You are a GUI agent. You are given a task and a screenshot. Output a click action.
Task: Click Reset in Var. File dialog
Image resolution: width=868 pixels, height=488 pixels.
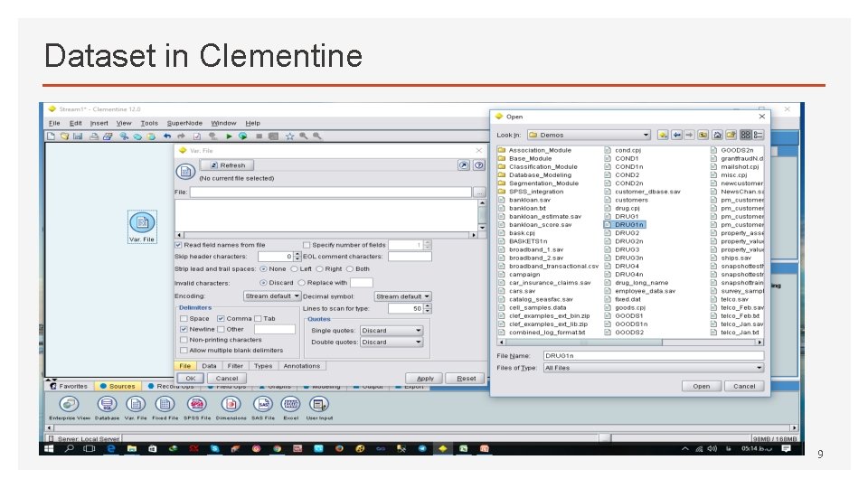[x=467, y=379]
